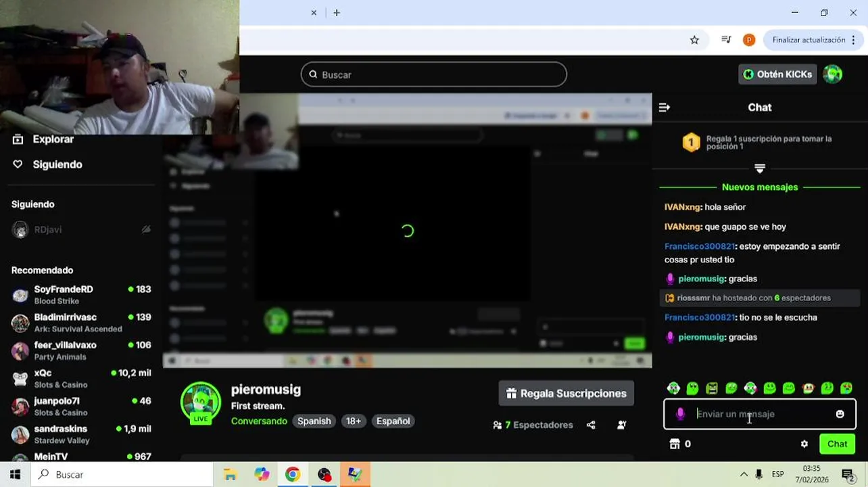Open recommended channel xQc
868x487 pixels.
(x=81, y=378)
